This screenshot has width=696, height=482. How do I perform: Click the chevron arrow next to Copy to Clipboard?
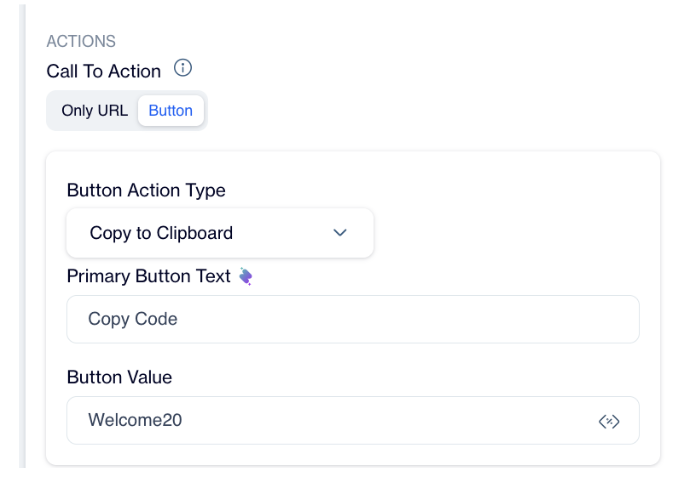click(x=340, y=233)
